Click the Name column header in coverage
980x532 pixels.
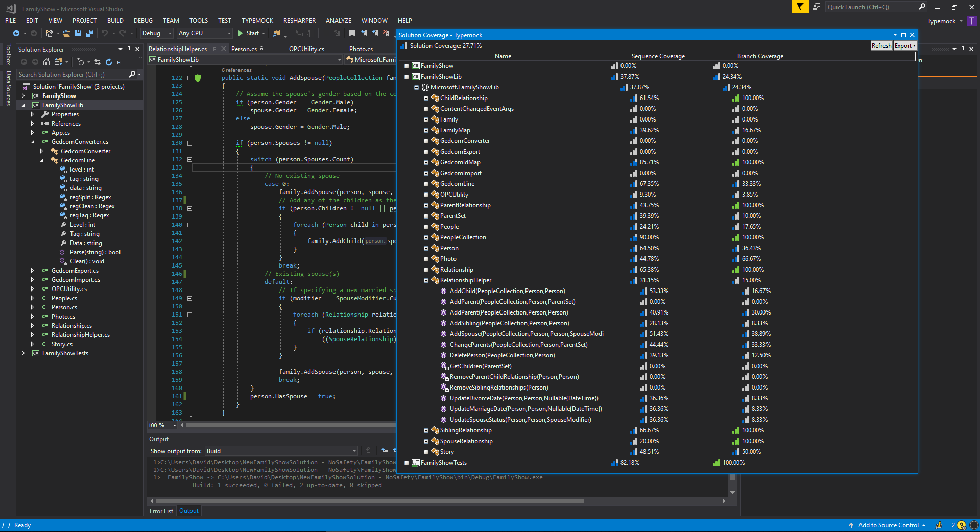point(503,56)
